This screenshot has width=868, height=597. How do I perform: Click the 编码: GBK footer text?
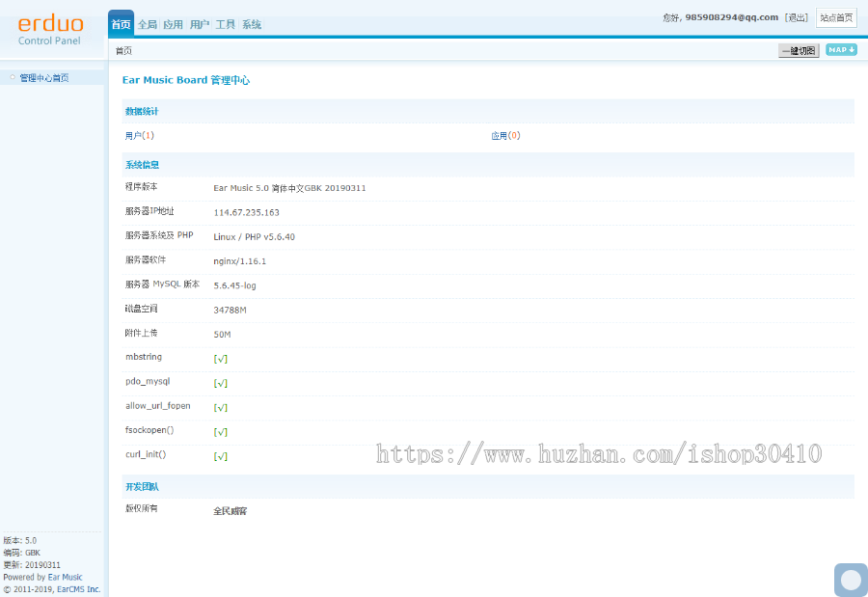(21, 553)
